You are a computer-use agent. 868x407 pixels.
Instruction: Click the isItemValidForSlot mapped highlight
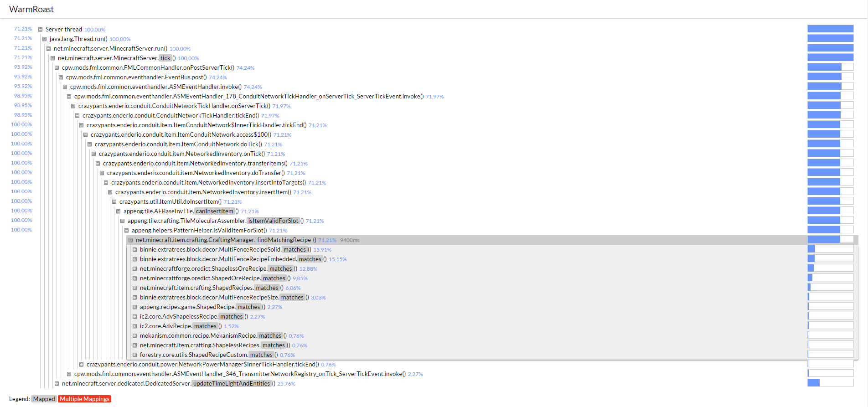[273, 221]
